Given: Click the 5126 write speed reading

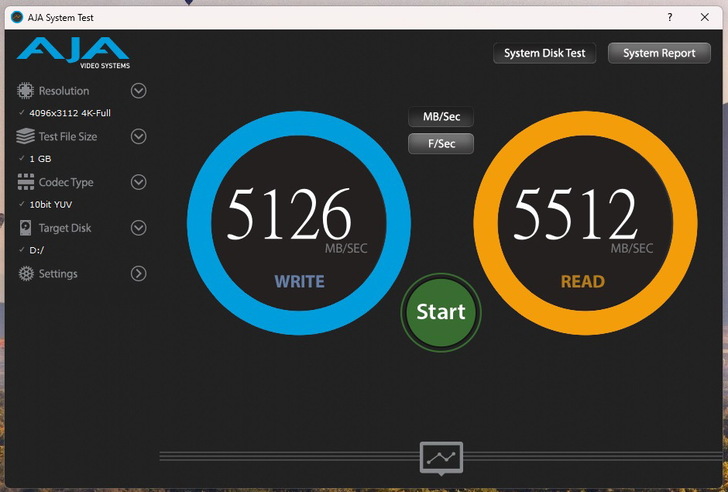Looking at the screenshot, I should pyautogui.click(x=289, y=214).
